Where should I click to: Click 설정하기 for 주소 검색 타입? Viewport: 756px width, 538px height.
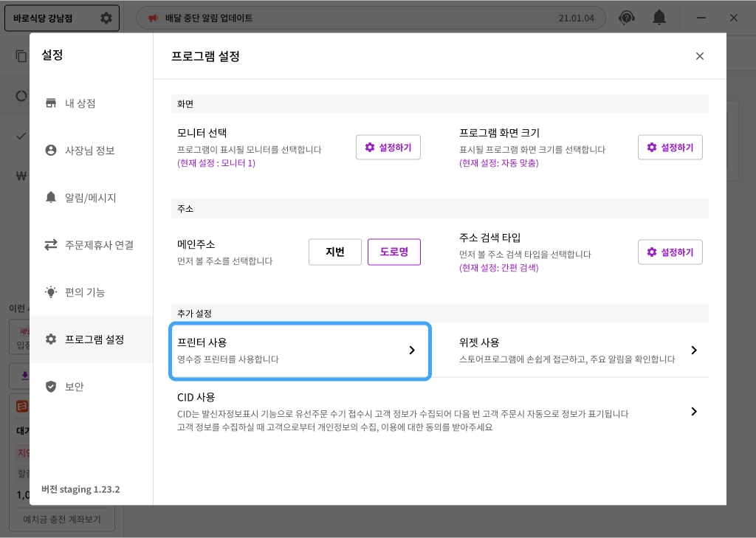tap(670, 252)
